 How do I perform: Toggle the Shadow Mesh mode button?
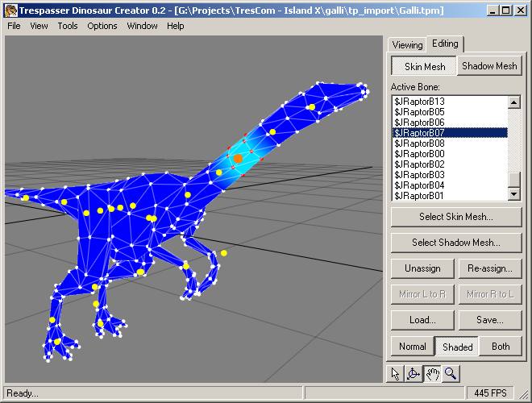[489, 66]
